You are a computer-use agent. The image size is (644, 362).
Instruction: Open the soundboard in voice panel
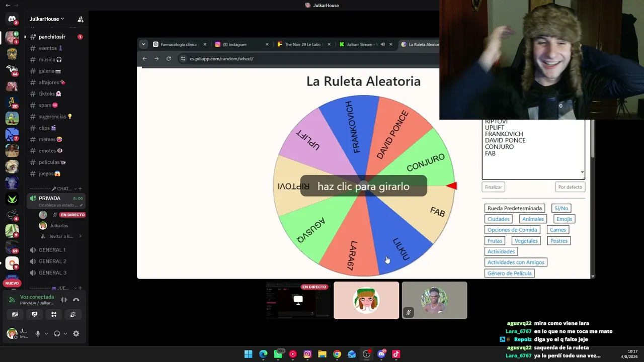pos(73,314)
